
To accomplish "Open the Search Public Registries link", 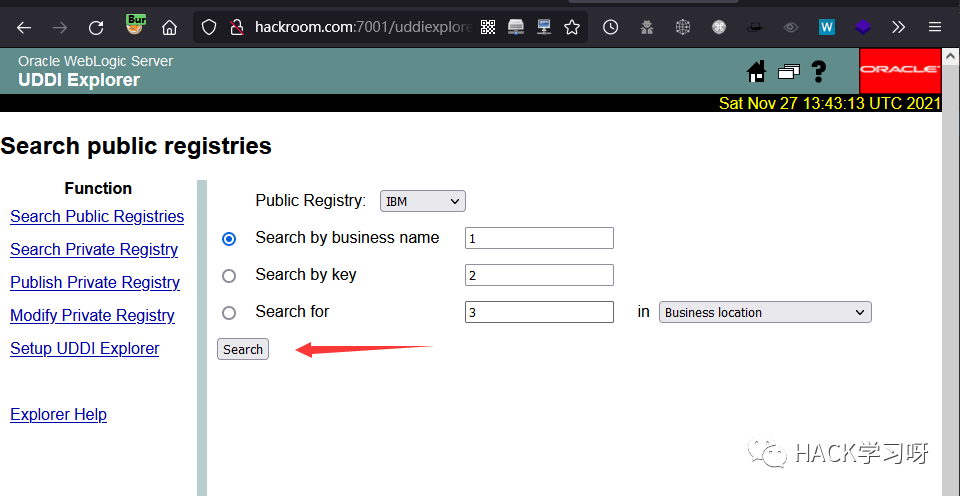I will click(x=97, y=217).
